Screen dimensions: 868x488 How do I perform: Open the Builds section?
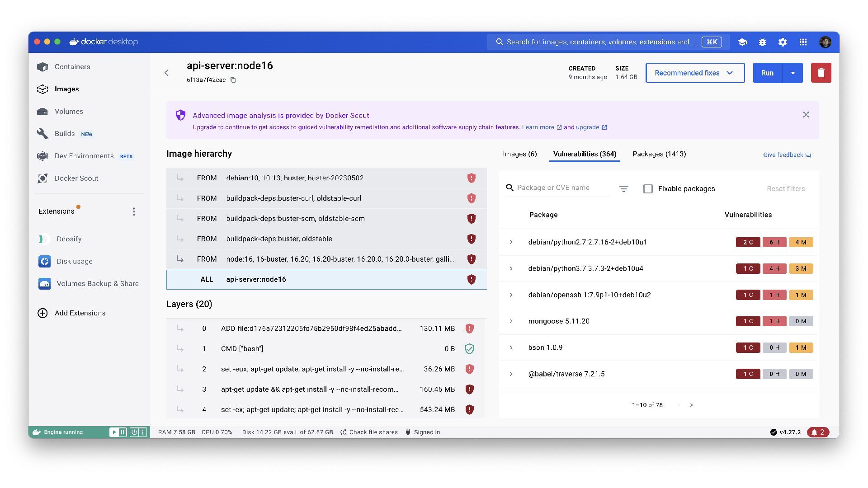point(65,134)
